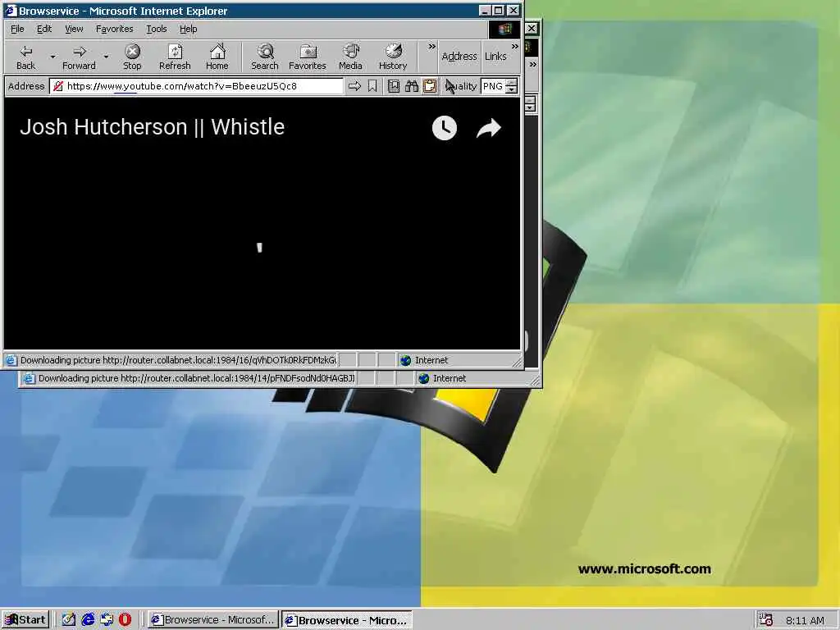The width and height of the screenshot is (840, 630).
Task: Click the bookmark ribbon icon
Action: point(372,85)
